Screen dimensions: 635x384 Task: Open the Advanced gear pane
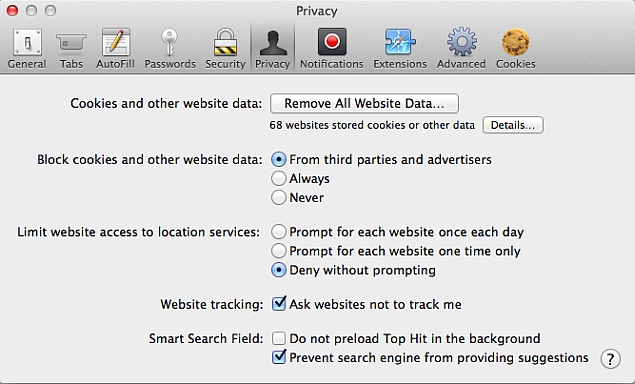click(x=461, y=49)
